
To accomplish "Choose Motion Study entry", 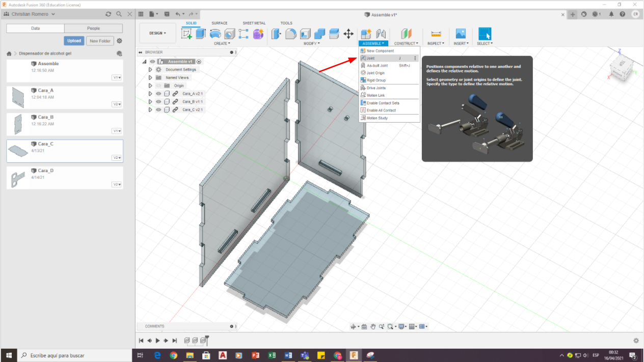I will click(x=389, y=118).
